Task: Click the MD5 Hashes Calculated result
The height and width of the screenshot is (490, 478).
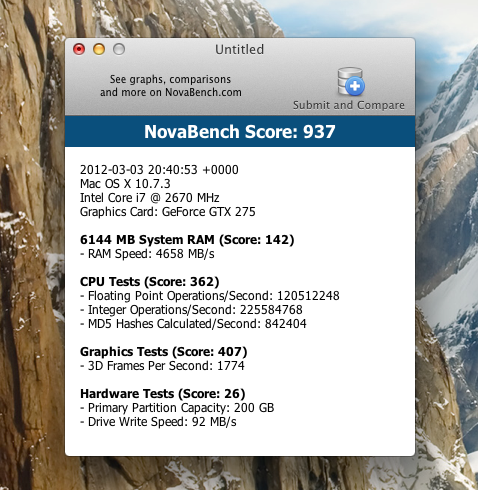Action: point(193,324)
